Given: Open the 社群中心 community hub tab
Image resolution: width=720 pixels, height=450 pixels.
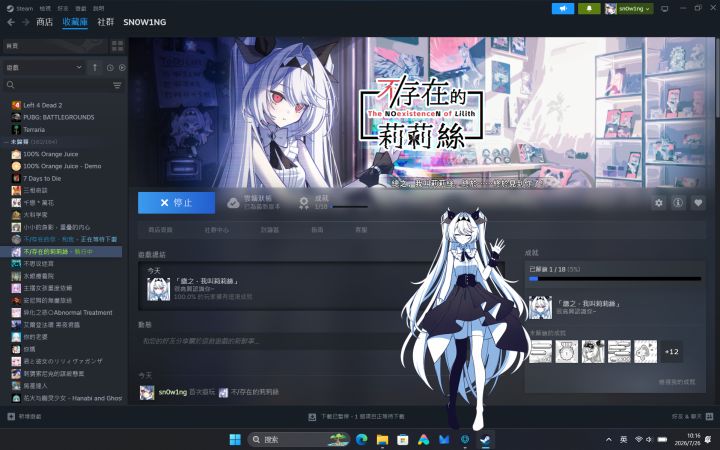Looking at the screenshot, I should [216, 230].
